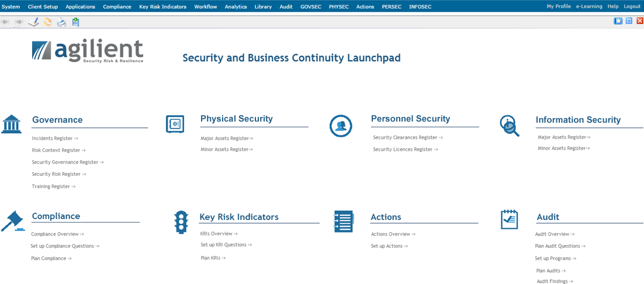The height and width of the screenshot is (284, 644).
Task: Open Plan Compliance link
Action: point(51,258)
